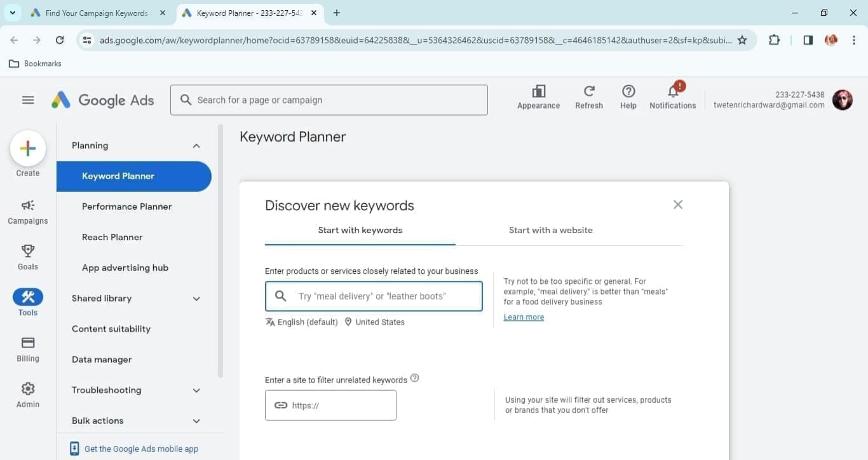This screenshot has width=868, height=460.
Task: Open Chrome's three-dot menu
Action: pyautogui.click(x=854, y=40)
